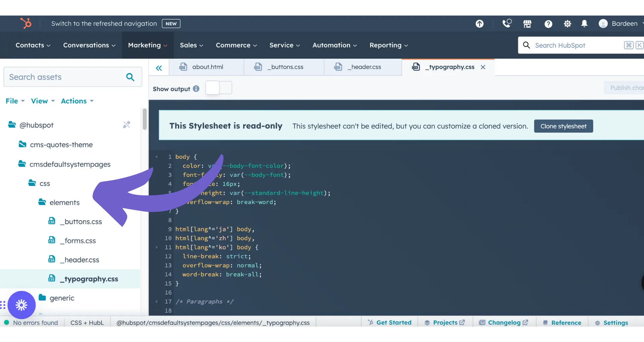Select _typography.css in the file tree

(x=70, y=279)
